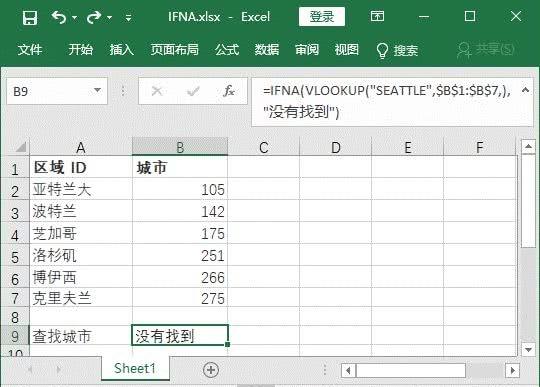Viewport: 540px width, 387px height.
Task: Undo the last action
Action: pos(59,17)
